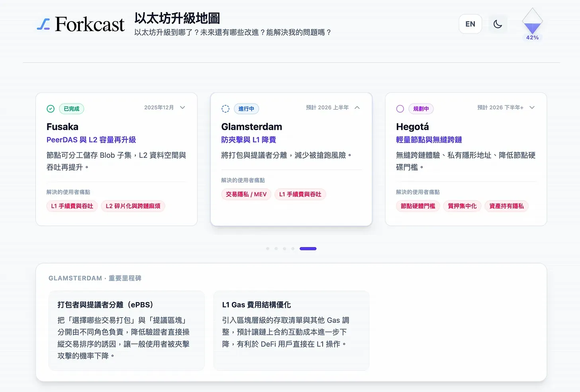Select the first carousel pagination dot

click(x=268, y=249)
